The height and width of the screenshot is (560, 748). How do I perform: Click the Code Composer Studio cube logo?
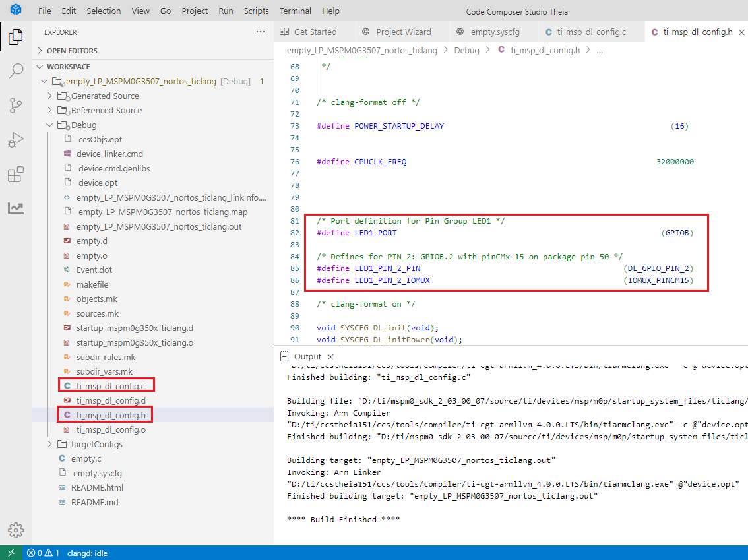click(x=16, y=9)
